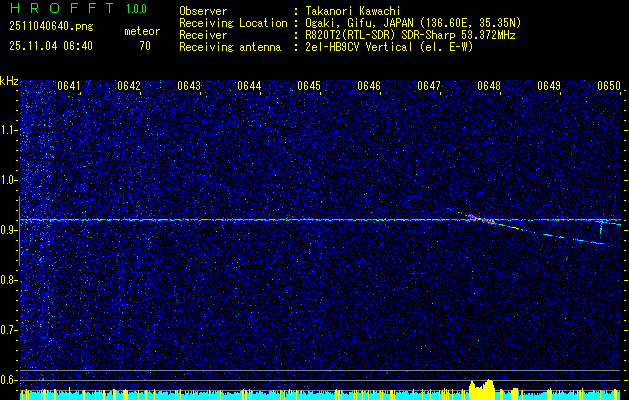
Task: Select the observer name Takanori Kawachi
Action: pyautogui.click(x=352, y=11)
